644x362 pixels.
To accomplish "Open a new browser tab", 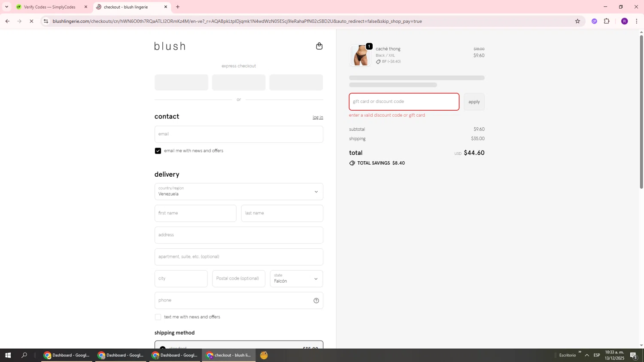I will (x=178, y=7).
